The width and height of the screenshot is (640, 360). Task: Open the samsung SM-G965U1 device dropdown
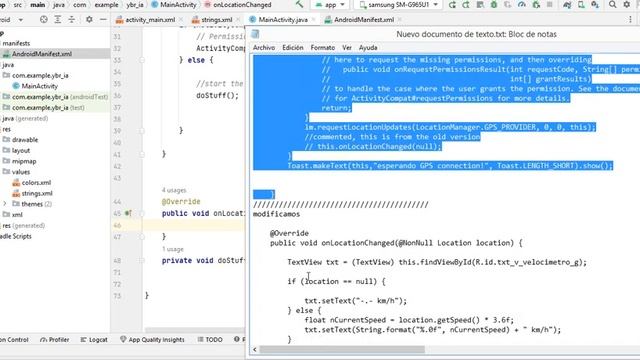tap(398, 5)
